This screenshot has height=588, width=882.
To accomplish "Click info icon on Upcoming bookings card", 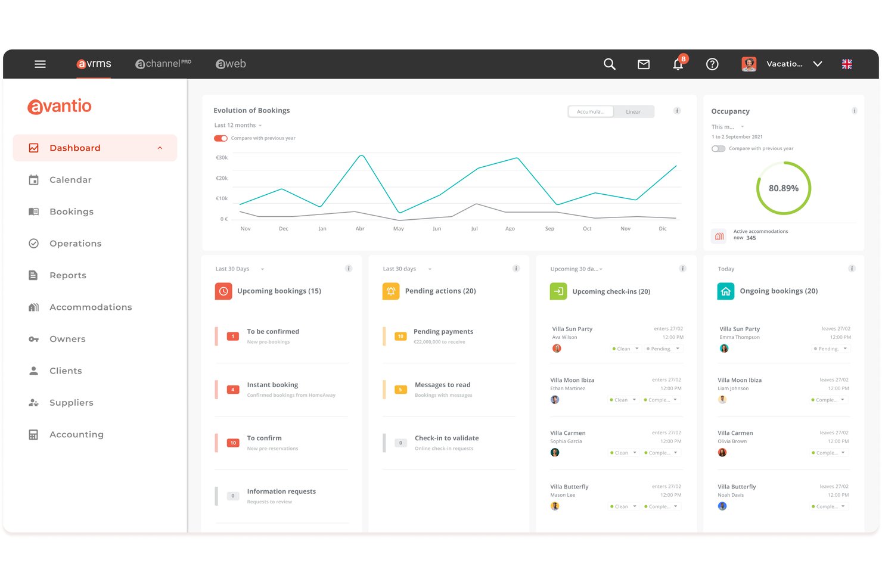I will click(x=349, y=269).
